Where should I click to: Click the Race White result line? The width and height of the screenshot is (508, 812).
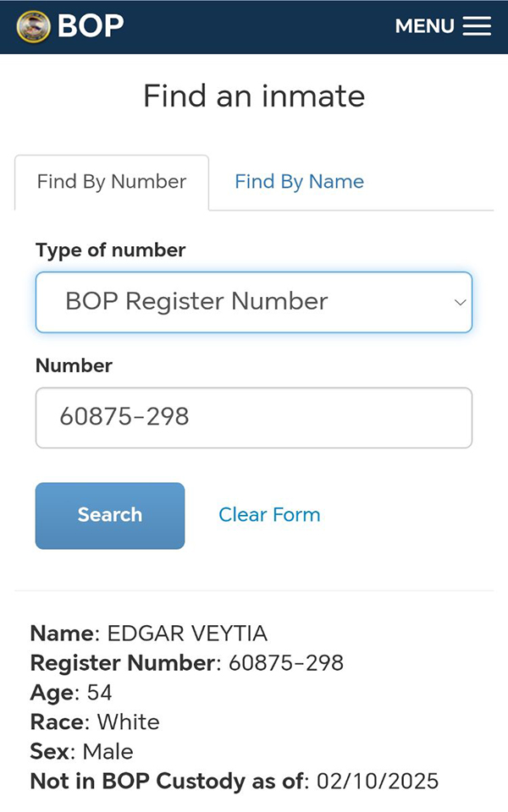coord(95,722)
